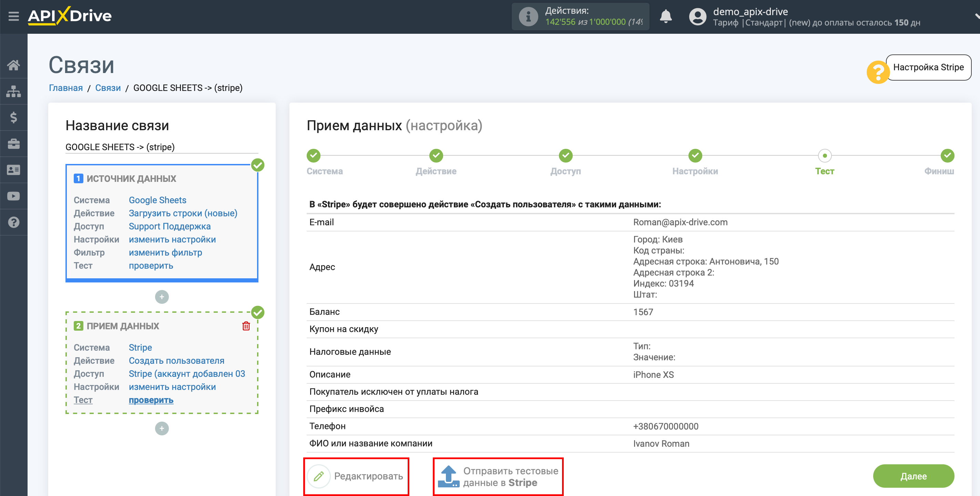Click the Индекс: 03194 address line

(x=663, y=283)
